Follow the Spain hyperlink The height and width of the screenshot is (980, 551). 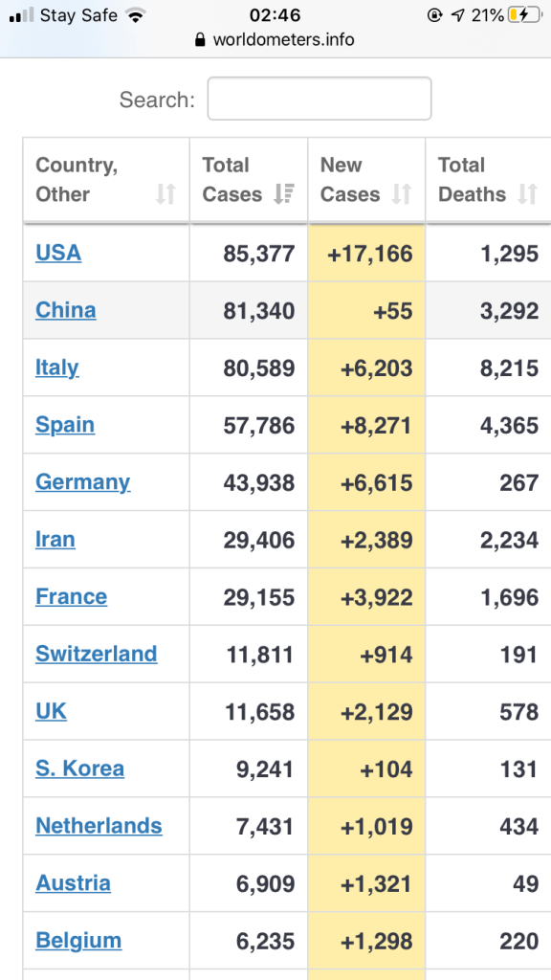(x=64, y=425)
